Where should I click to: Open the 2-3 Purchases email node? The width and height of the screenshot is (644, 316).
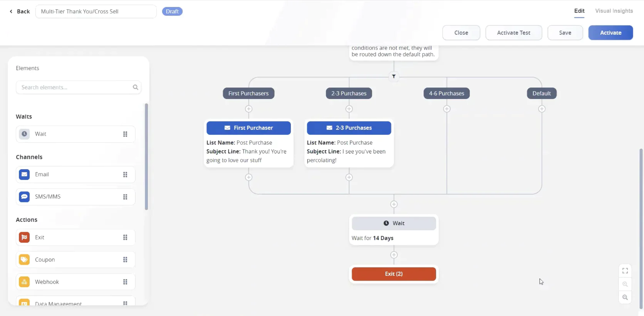(349, 128)
